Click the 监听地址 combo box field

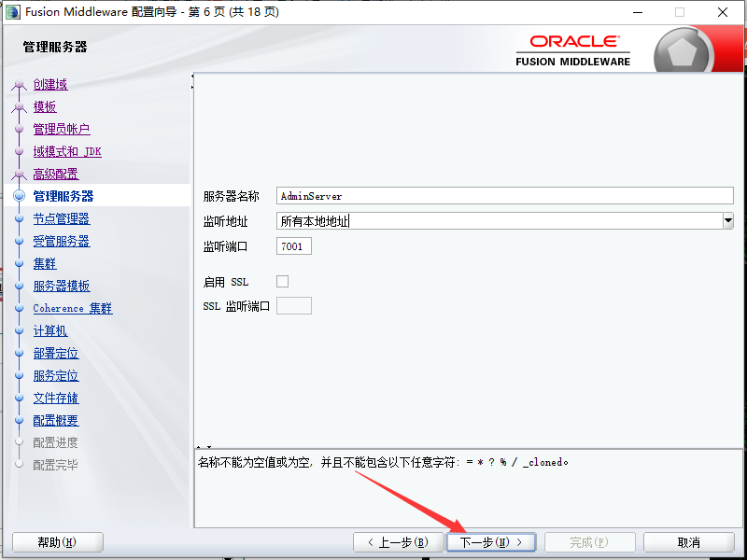pos(500,221)
